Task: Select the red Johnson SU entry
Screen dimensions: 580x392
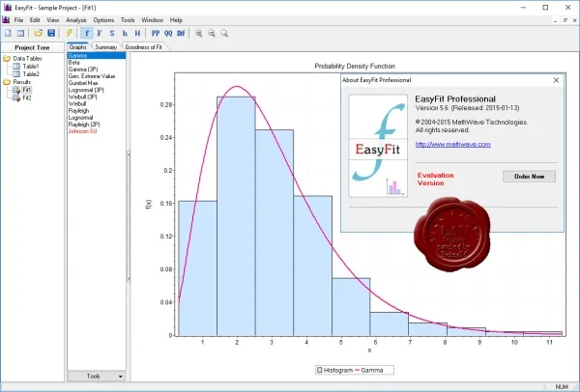Action: click(x=97, y=131)
